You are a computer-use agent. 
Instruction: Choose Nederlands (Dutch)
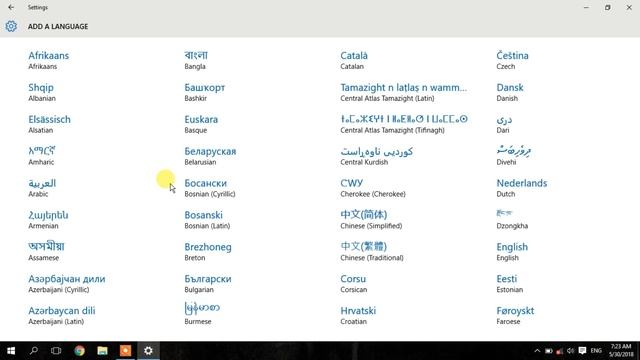522,188
